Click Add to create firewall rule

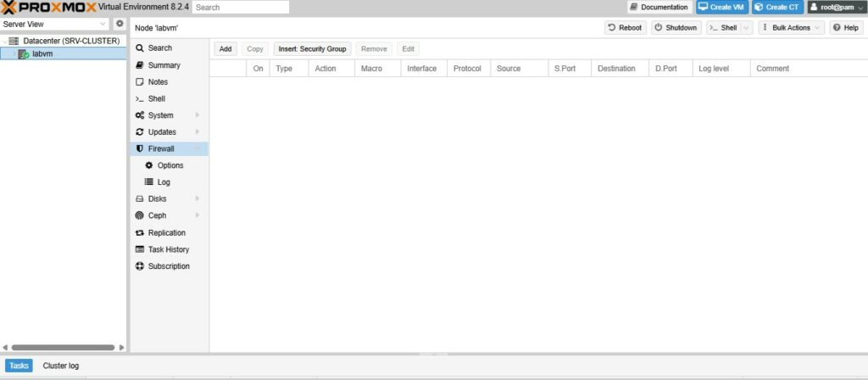click(x=225, y=49)
